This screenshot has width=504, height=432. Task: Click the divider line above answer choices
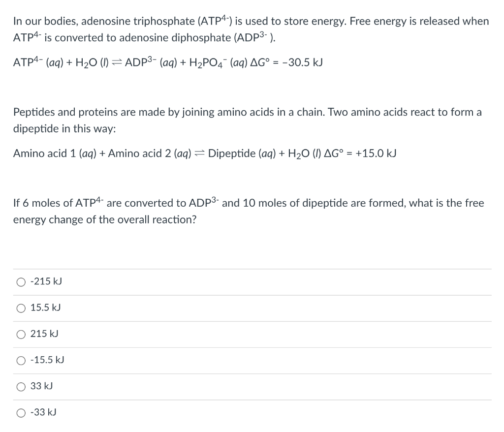click(x=252, y=269)
